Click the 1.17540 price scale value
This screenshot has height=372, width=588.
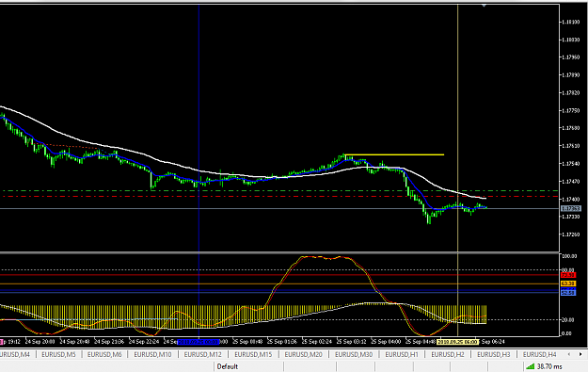(571, 163)
